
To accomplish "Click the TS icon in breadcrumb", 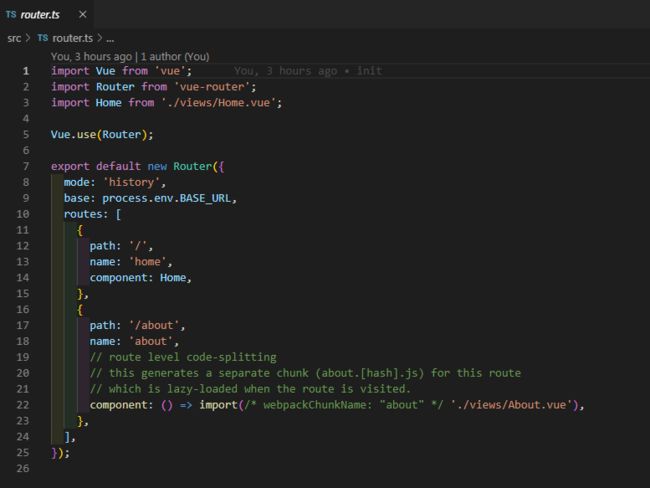I will (43, 38).
